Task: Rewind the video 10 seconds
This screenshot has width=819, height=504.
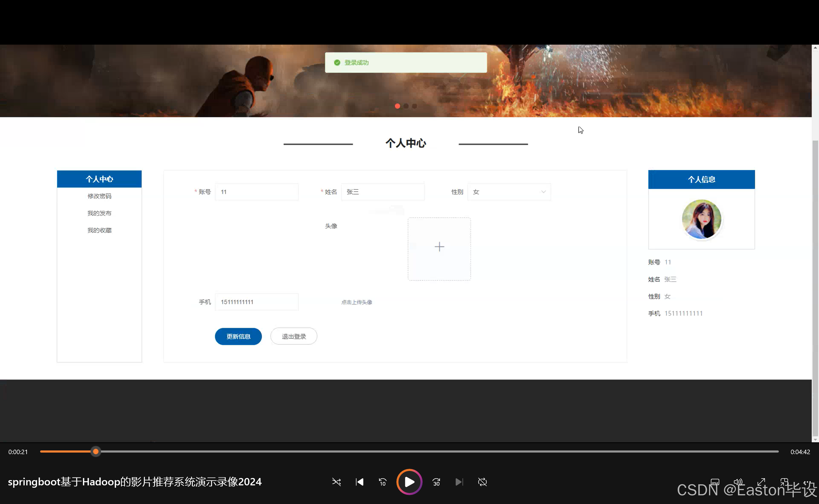Action: click(x=383, y=482)
